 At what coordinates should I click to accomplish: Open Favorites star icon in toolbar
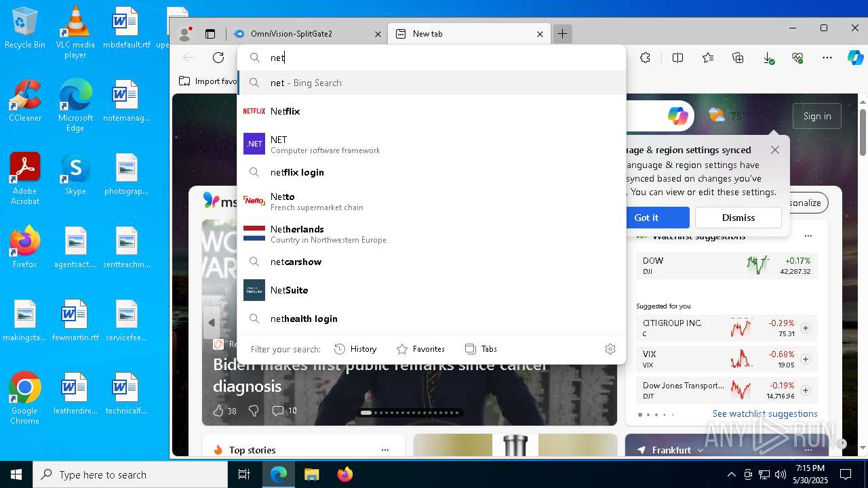708,58
